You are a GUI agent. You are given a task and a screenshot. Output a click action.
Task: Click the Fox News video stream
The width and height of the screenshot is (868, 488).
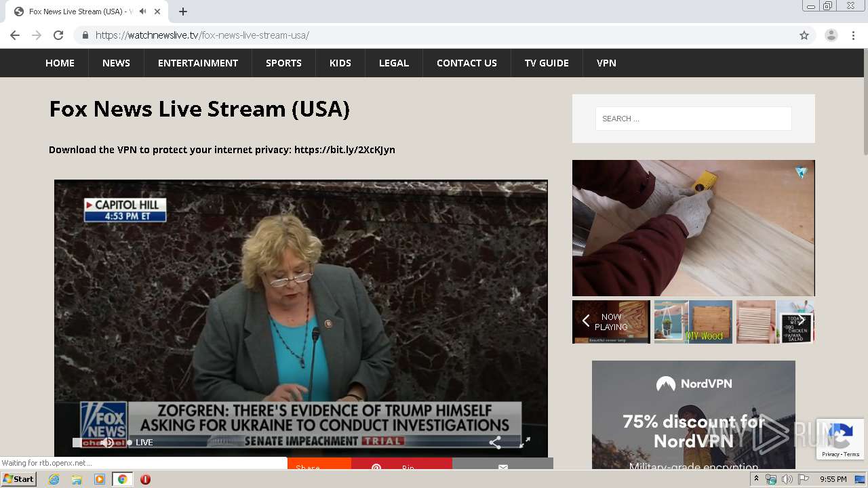coord(301,317)
